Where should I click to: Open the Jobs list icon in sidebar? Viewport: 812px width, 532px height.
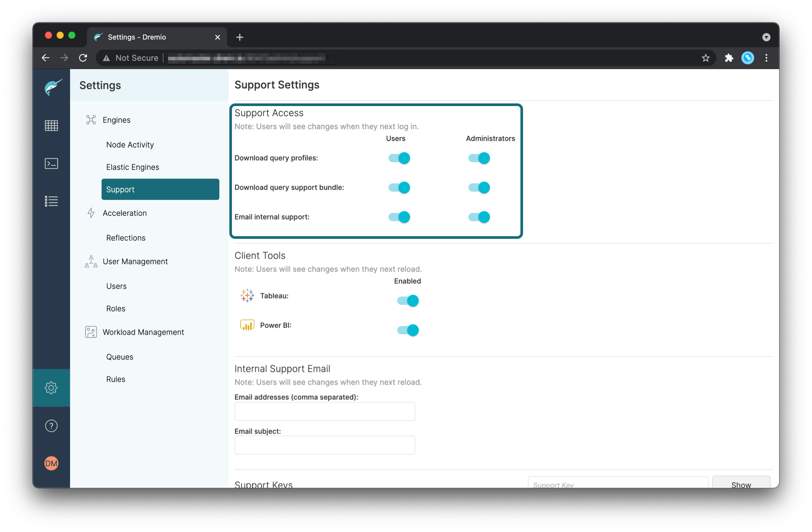[51, 201]
